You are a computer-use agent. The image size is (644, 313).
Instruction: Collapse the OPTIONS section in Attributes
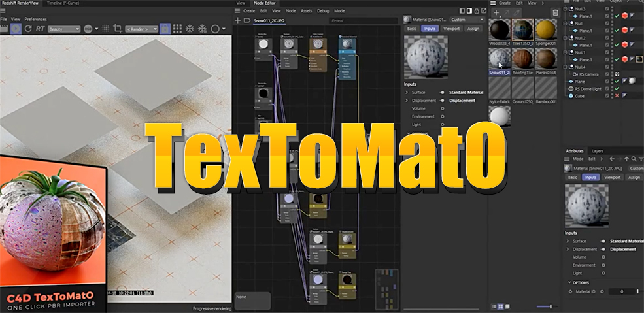pyautogui.click(x=569, y=283)
